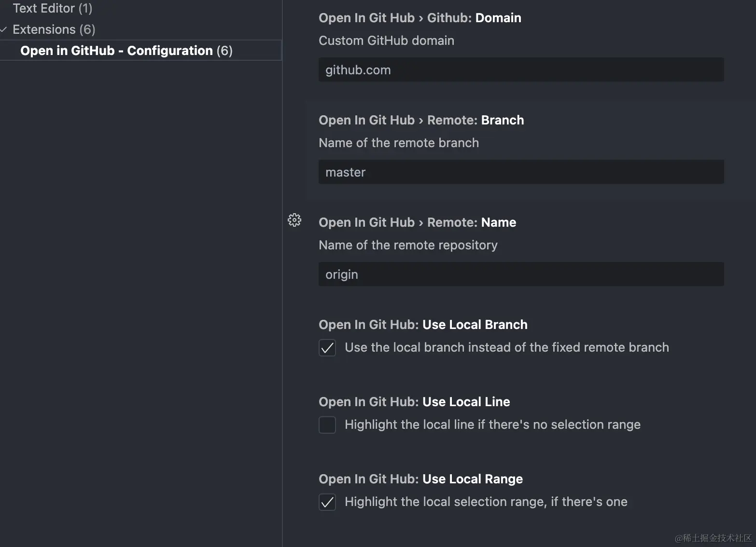The height and width of the screenshot is (547, 756).
Task: Click the remote name field containing origin
Action: point(520,274)
